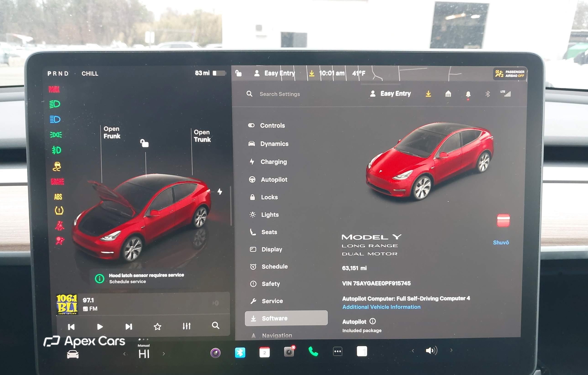
Task: Open the purple camera app icon
Action: (215, 353)
